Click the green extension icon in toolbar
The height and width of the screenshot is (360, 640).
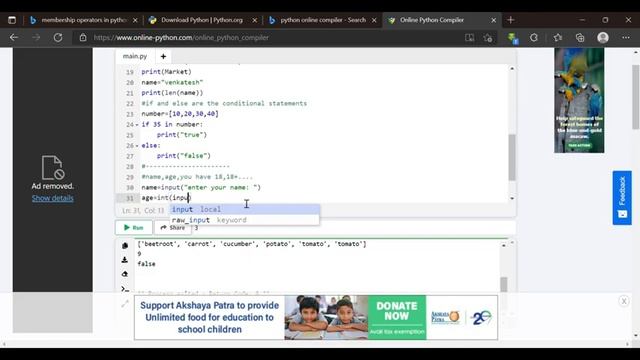[513, 38]
